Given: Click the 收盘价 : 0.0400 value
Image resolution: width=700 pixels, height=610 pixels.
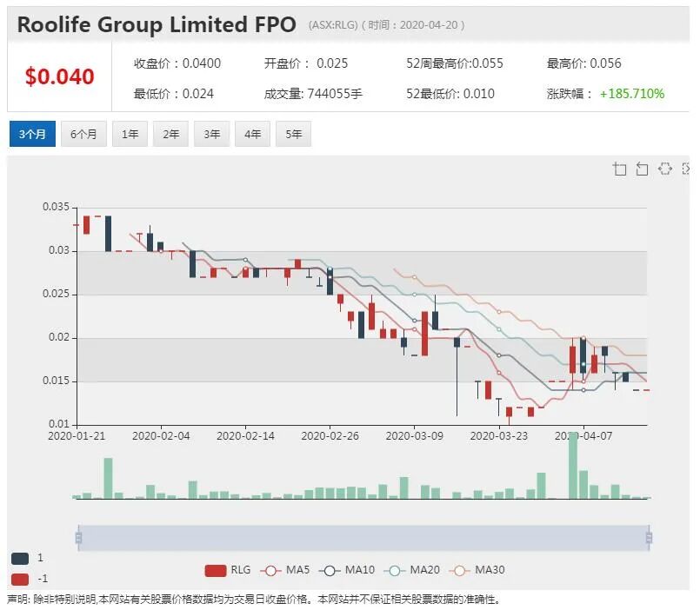Looking at the screenshot, I should [177, 63].
